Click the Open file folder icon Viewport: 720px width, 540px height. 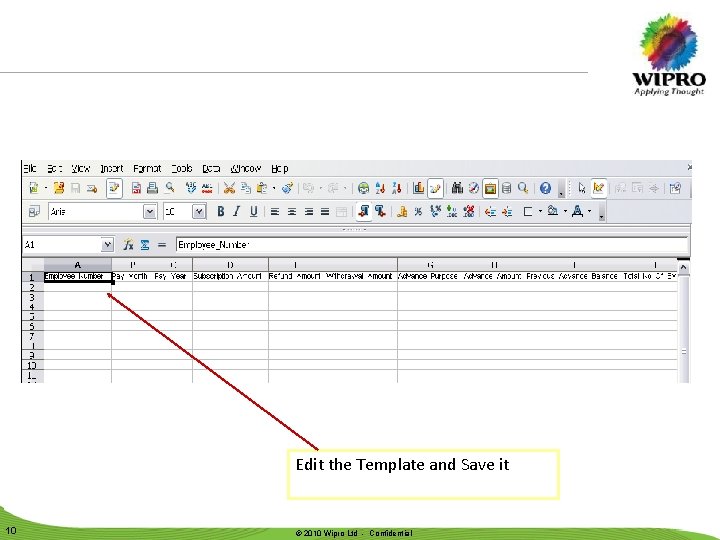[59, 188]
